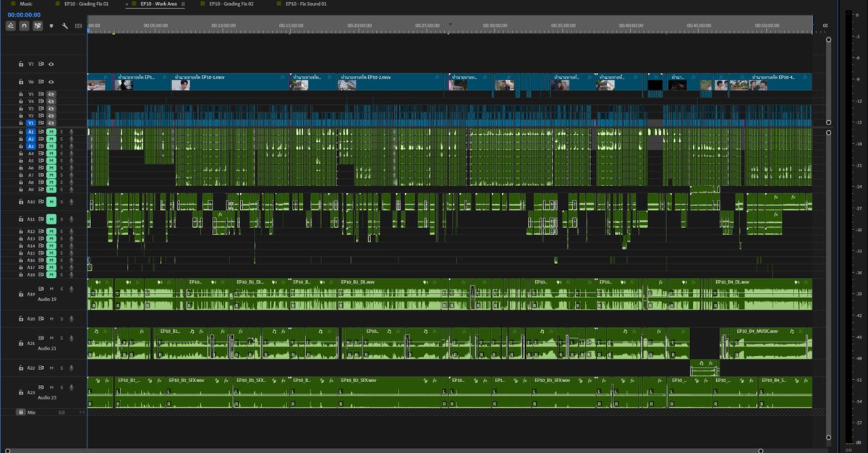Click the V7 track target label

pyautogui.click(x=31, y=64)
